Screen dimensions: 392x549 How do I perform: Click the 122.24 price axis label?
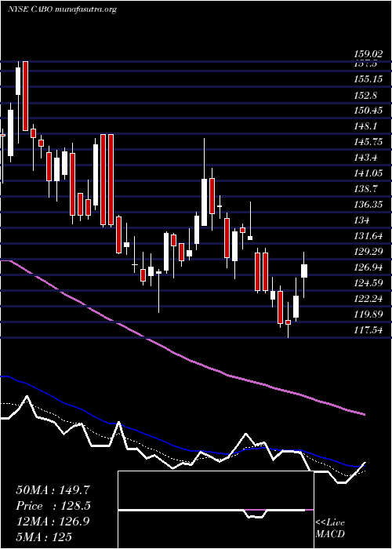pos(368,299)
